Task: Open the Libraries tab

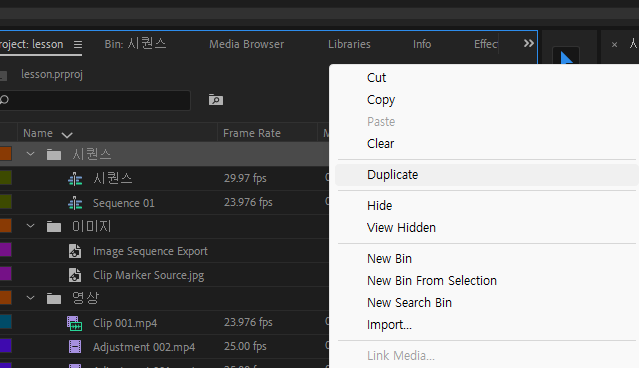Action: [x=349, y=44]
